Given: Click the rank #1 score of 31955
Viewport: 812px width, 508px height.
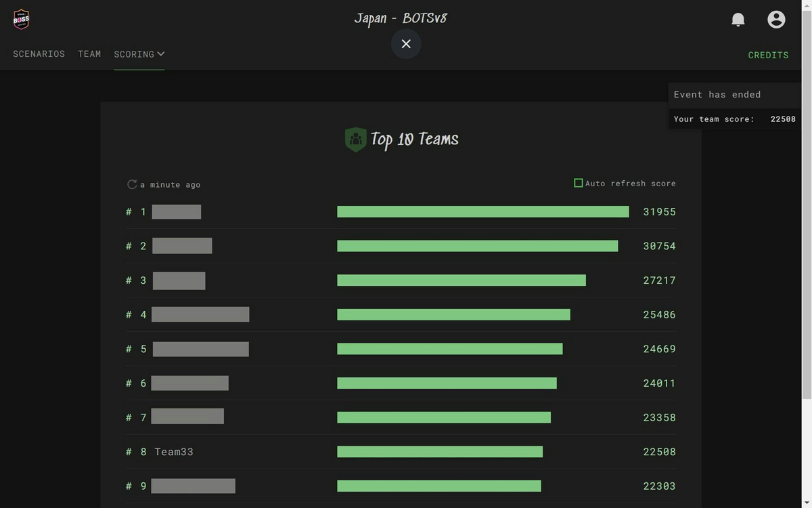Looking at the screenshot, I should (x=659, y=211).
